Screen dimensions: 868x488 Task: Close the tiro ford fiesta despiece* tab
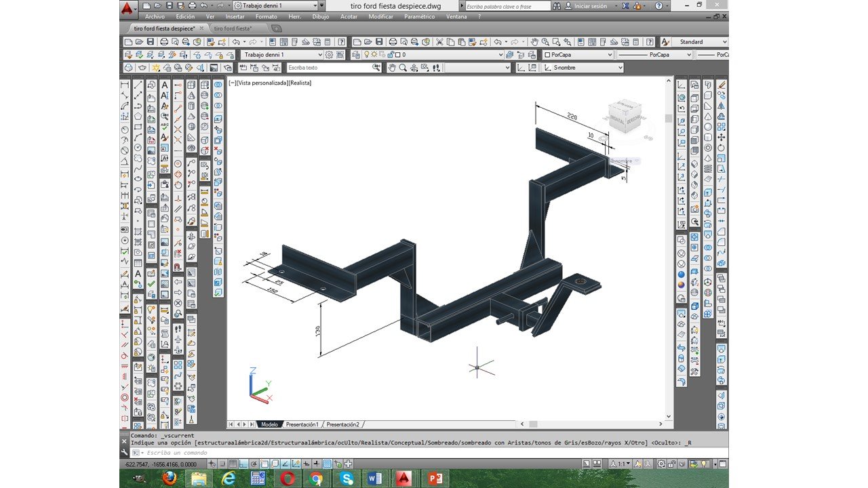pos(201,28)
